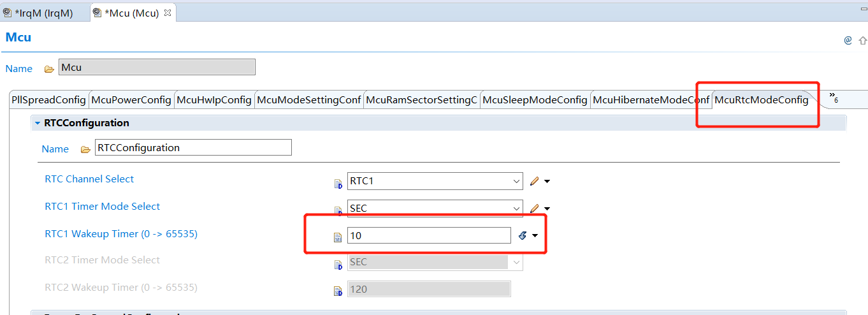Click the pencil icon beside RTC Channel Select
The image size is (868, 315).
[x=534, y=182]
